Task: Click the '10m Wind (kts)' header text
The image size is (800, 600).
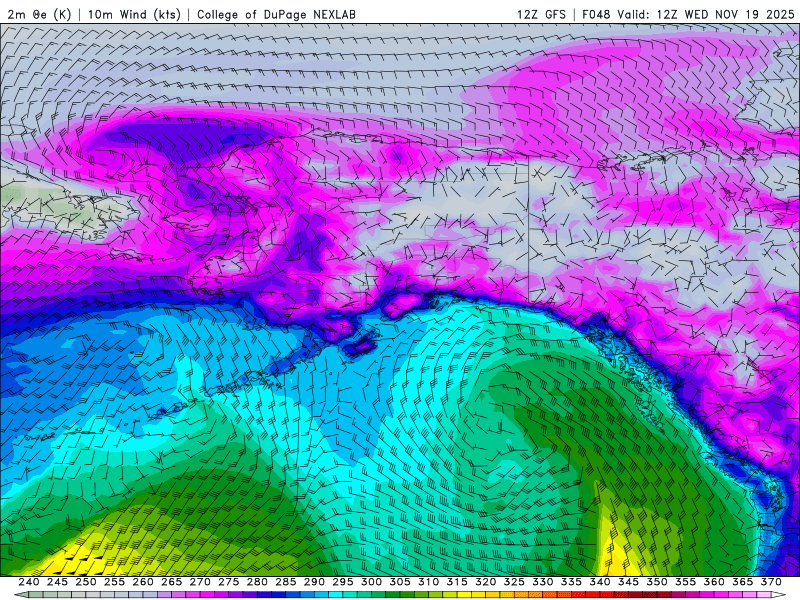Action: pyautogui.click(x=135, y=14)
